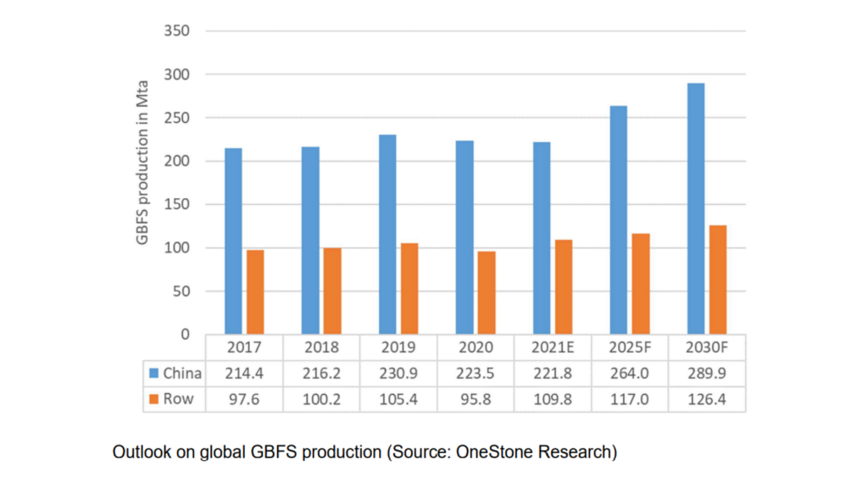Select the blue China bar for 2017
868x488 pixels.
pyautogui.click(x=233, y=241)
